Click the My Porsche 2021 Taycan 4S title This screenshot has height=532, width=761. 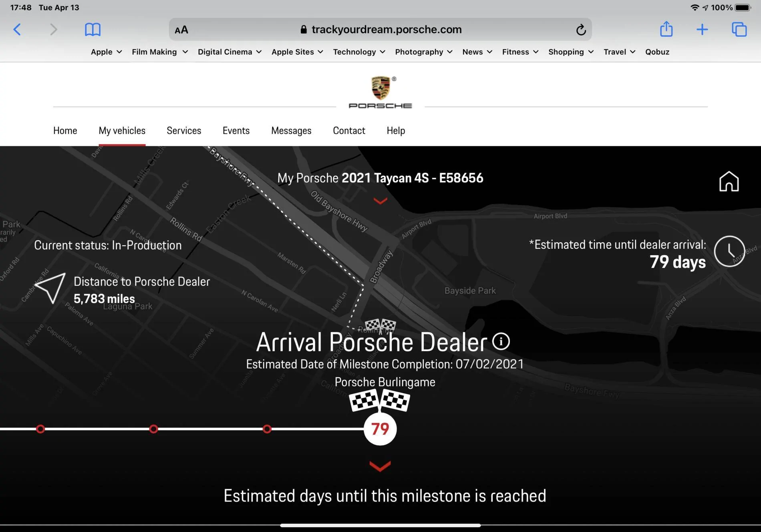tap(380, 178)
